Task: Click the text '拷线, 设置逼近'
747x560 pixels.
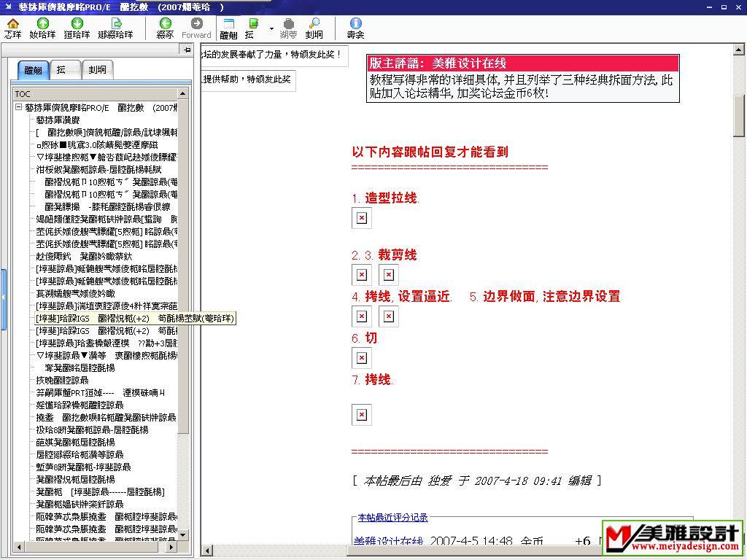Action: [x=407, y=297]
